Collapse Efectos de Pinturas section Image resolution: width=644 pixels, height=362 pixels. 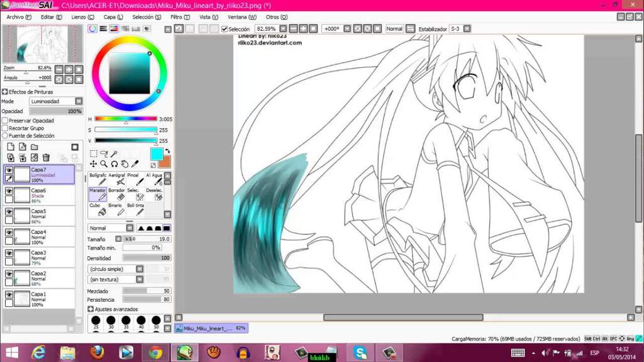[5, 92]
